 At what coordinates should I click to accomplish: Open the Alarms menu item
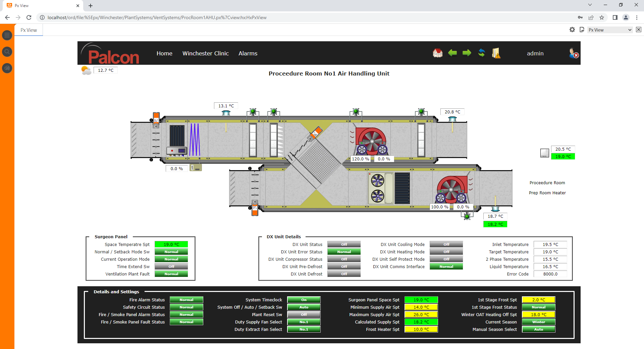[248, 53]
